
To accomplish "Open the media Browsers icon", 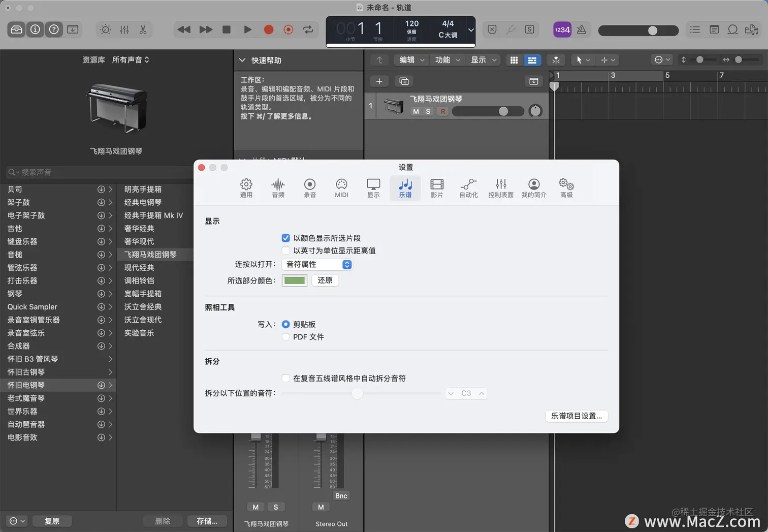I will tap(751, 29).
